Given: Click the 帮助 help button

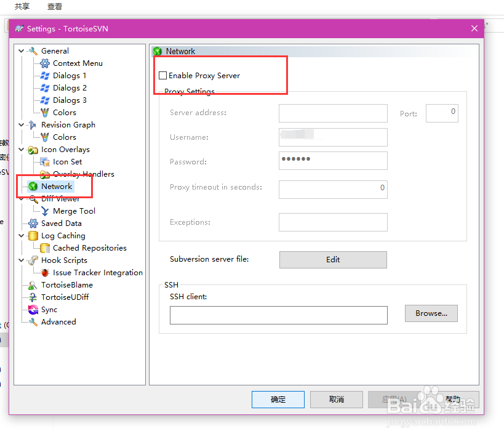Looking at the screenshot, I should point(452,400).
